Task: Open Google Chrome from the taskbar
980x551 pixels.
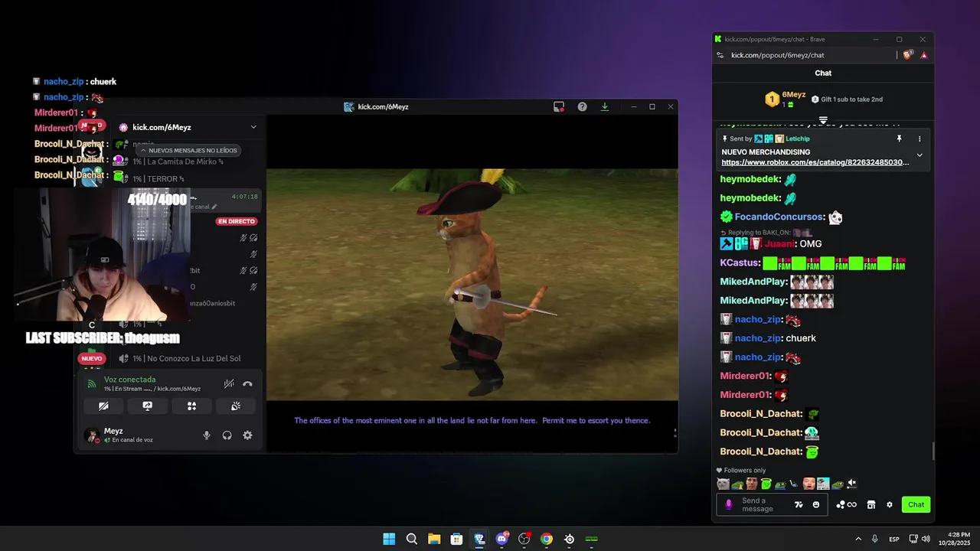Action: 547,539
